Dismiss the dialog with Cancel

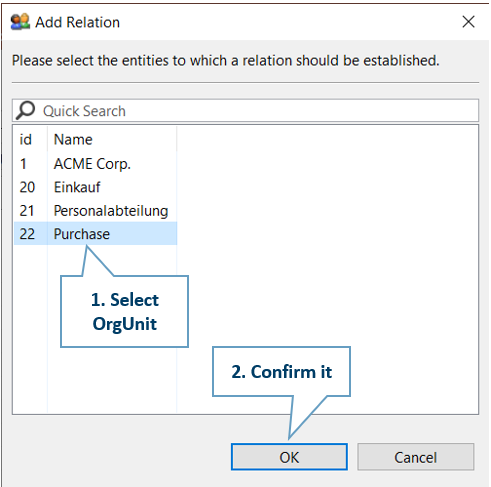click(x=415, y=457)
